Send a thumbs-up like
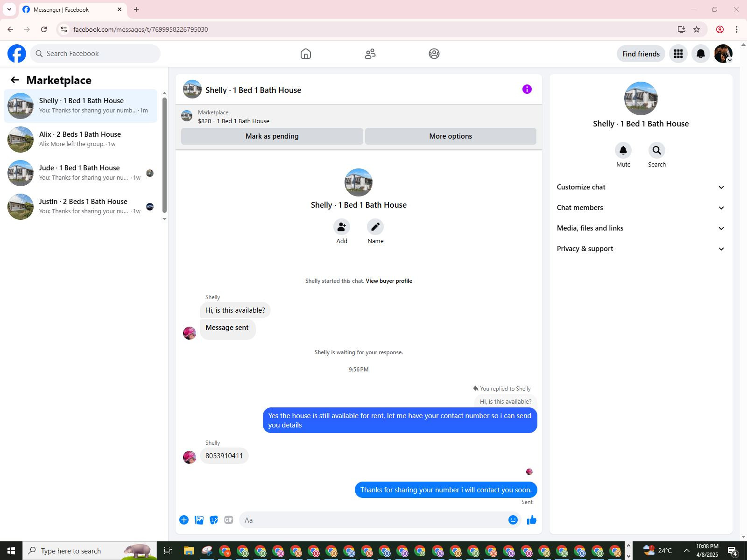 click(x=532, y=520)
